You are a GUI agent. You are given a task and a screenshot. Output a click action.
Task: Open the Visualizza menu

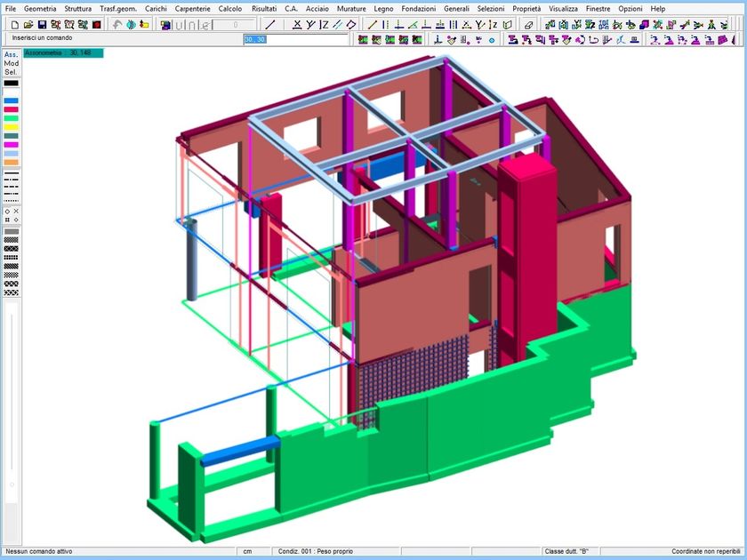pyautogui.click(x=563, y=9)
